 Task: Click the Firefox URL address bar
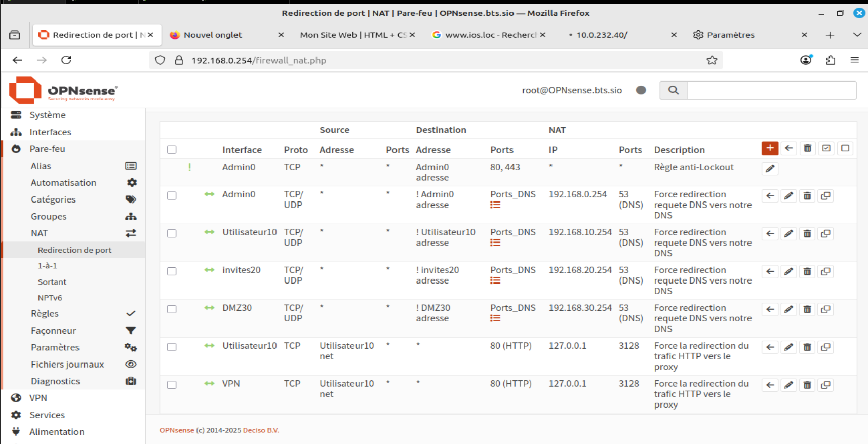(436, 60)
